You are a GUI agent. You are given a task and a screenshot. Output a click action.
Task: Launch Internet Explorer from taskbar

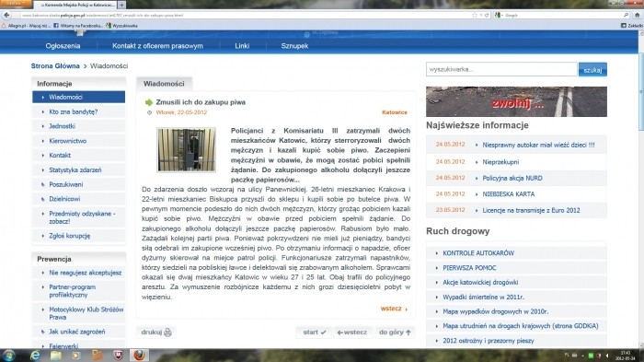click(x=36, y=355)
